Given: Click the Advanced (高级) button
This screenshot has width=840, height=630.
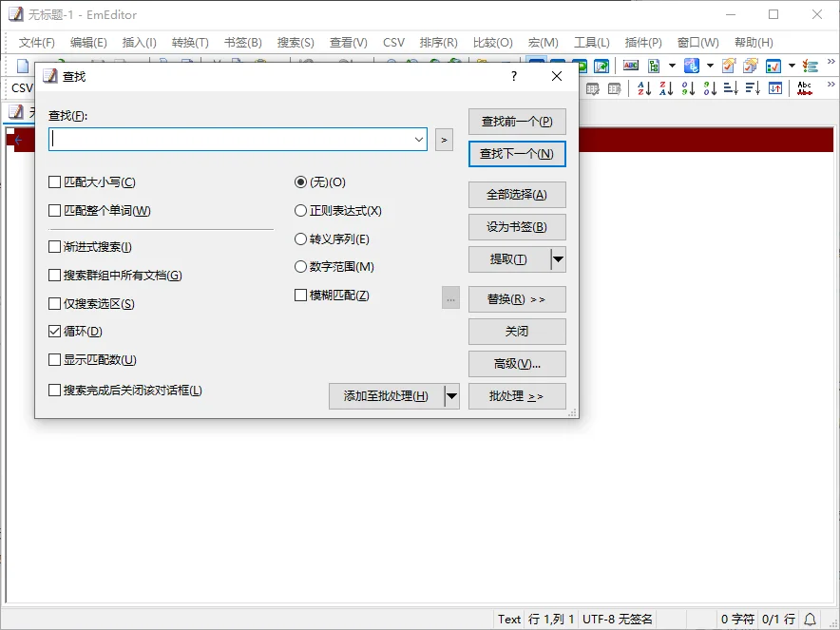Looking at the screenshot, I should (x=517, y=364).
